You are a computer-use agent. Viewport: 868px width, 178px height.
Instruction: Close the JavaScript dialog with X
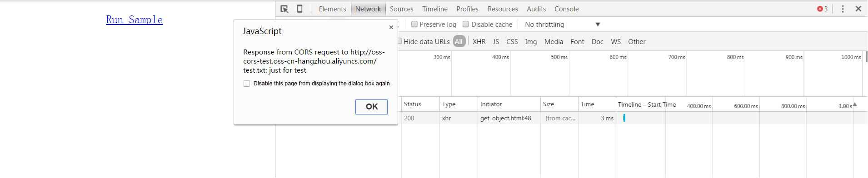391,27
